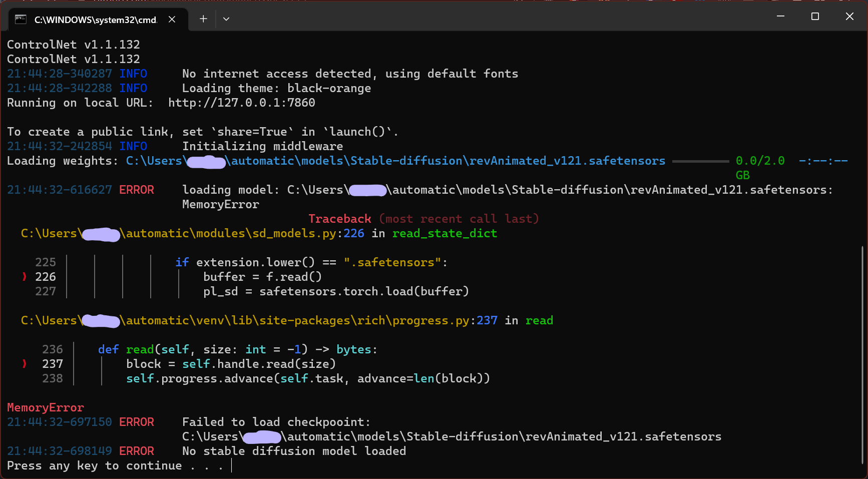The width and height of the screenshot is (868, 479).
Task: Click the read_state_dict function name
Action: (445, 233)
